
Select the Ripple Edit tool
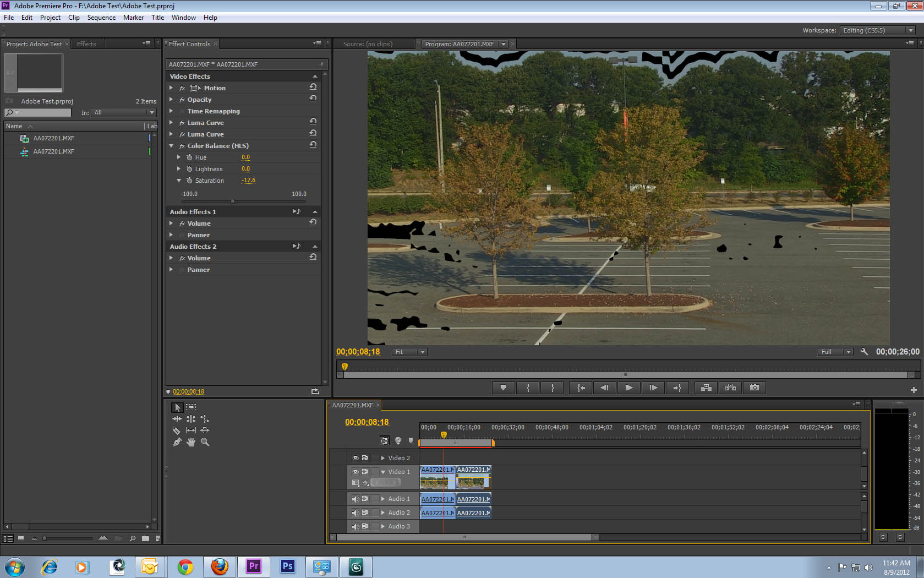[177, 419]
